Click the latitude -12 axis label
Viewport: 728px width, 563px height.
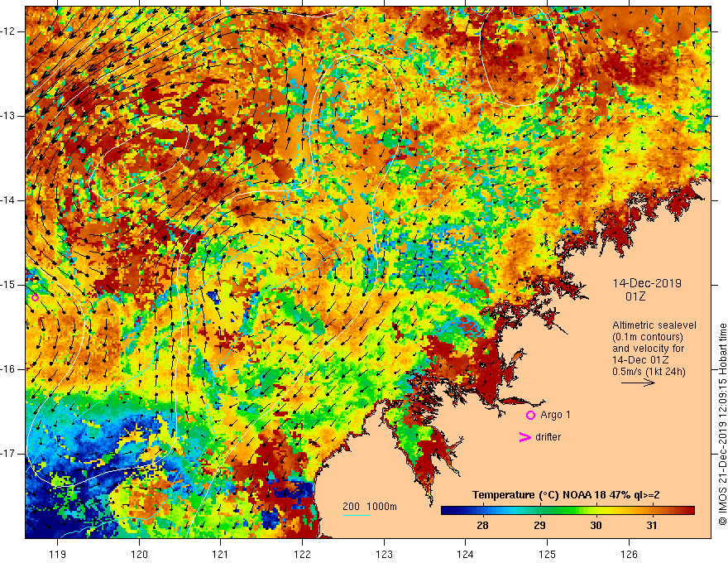pos(9,31)
